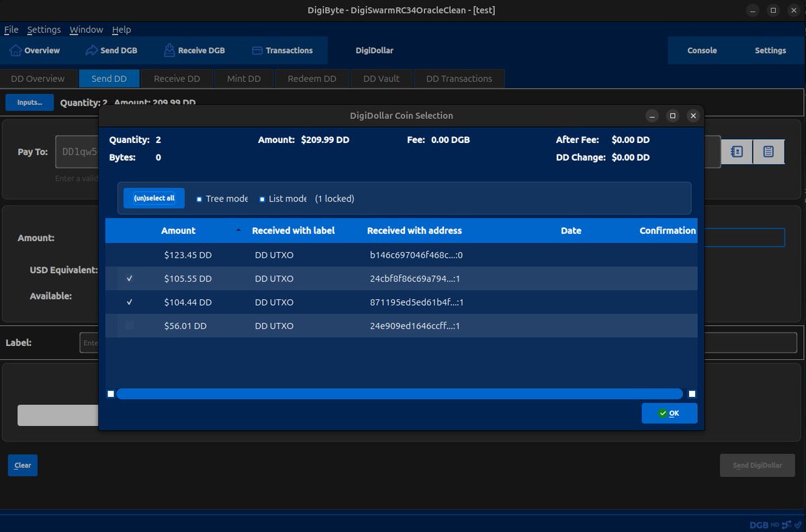The image size is (806, 532).
Task: Open the Overview page with the home icon
Action: pyautogui.click(x=35, y=50)
